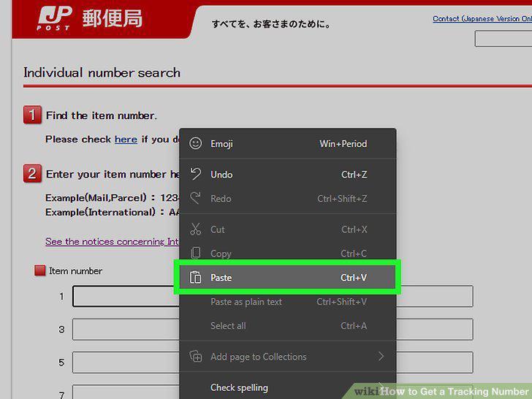Click the Ctrl+V shortcut text
Screen dimensions: 532x399
(354, 278)
